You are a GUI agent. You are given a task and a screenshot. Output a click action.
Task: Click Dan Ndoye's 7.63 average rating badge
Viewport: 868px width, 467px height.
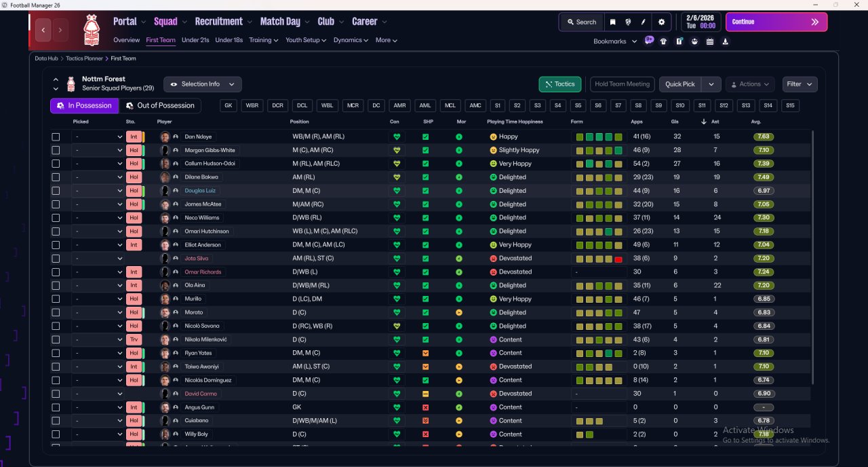[764, 136]
